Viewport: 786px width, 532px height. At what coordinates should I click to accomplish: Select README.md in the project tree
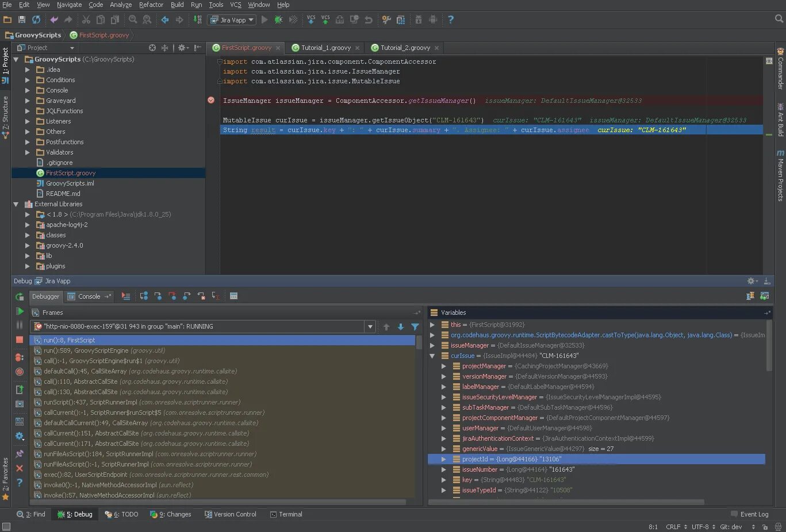(x=63, y=194)
